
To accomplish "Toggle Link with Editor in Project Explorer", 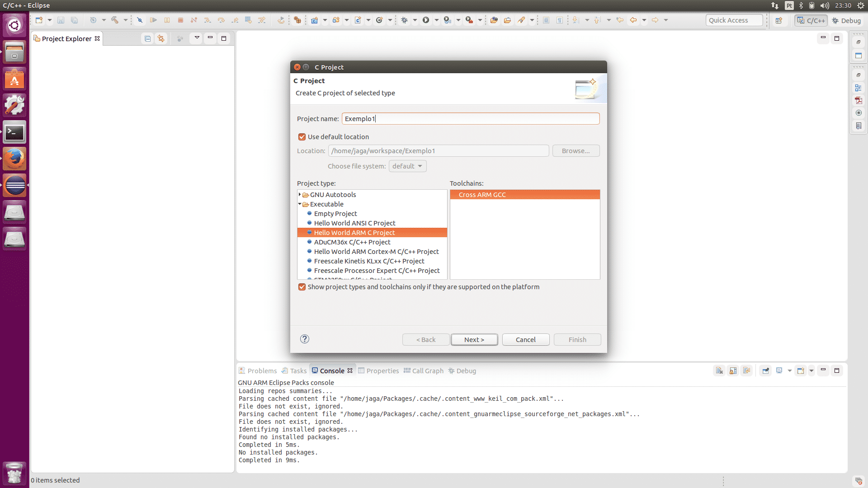I will pos(161,38).
